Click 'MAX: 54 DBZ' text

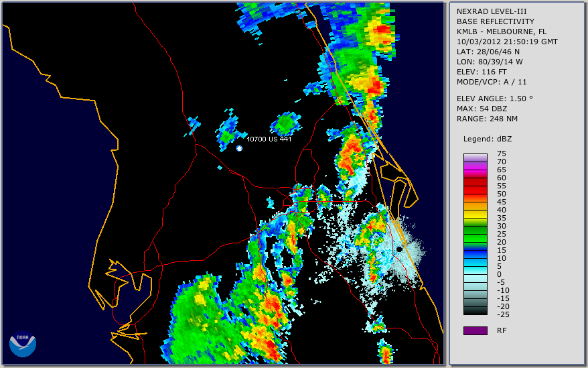(x=482, y=109)
